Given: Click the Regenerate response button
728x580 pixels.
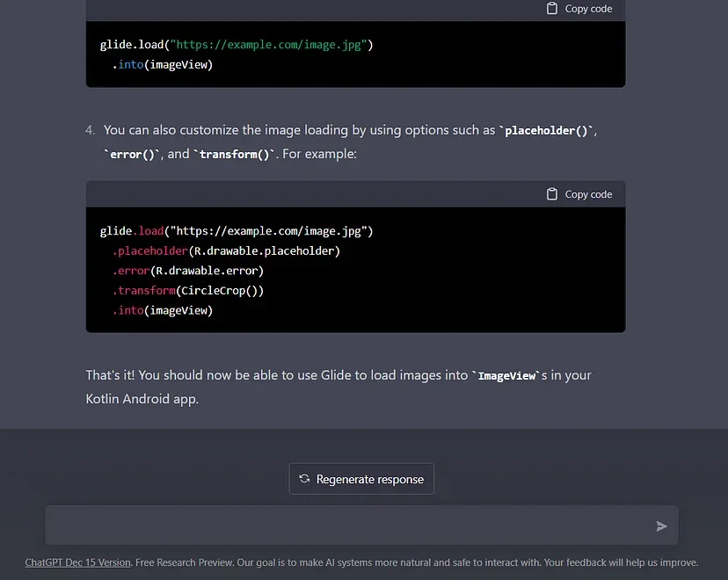Looking at the screenshot, I should click(x=361, y=479).
